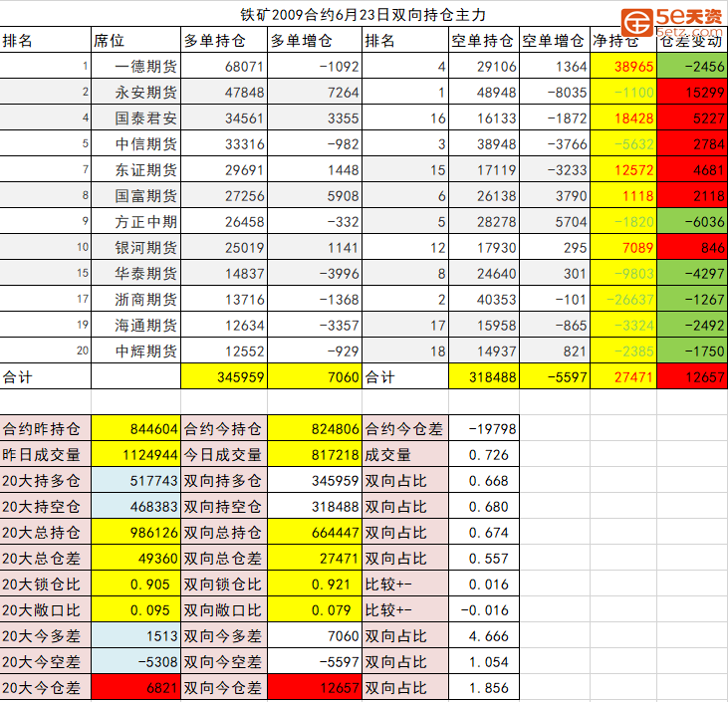Click the '席位' column header
728x702 pixels.
coord(135,41)
